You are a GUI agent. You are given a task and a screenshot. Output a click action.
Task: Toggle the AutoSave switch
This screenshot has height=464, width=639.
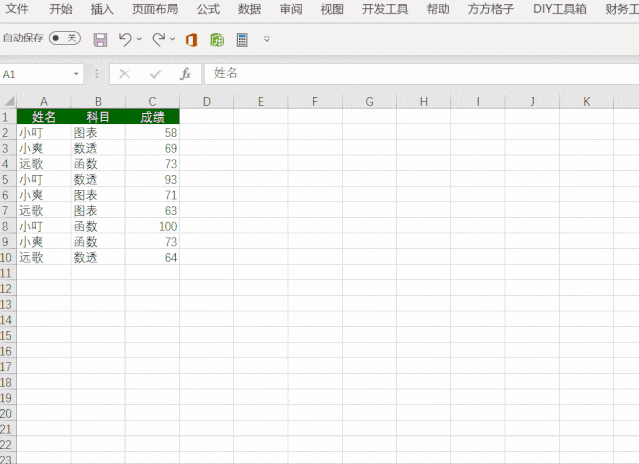point(65,38)
